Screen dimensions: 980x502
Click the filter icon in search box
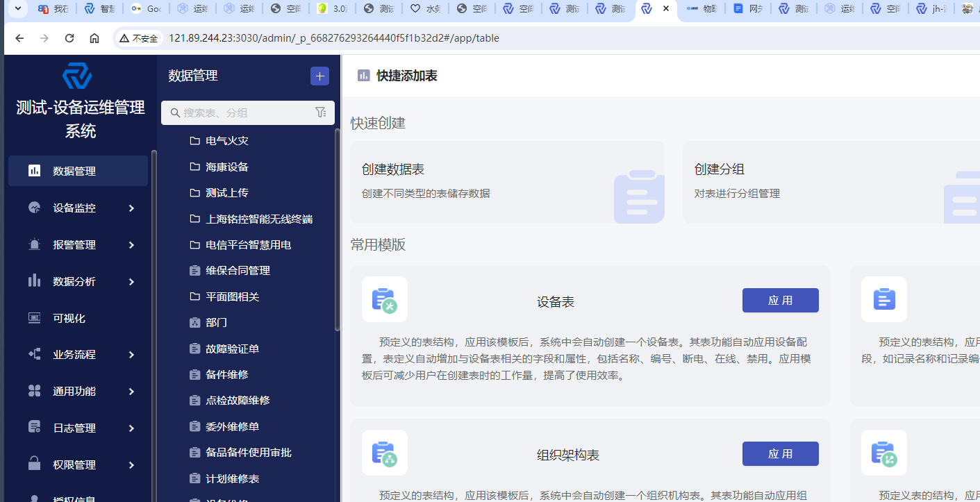pos(320,112)
